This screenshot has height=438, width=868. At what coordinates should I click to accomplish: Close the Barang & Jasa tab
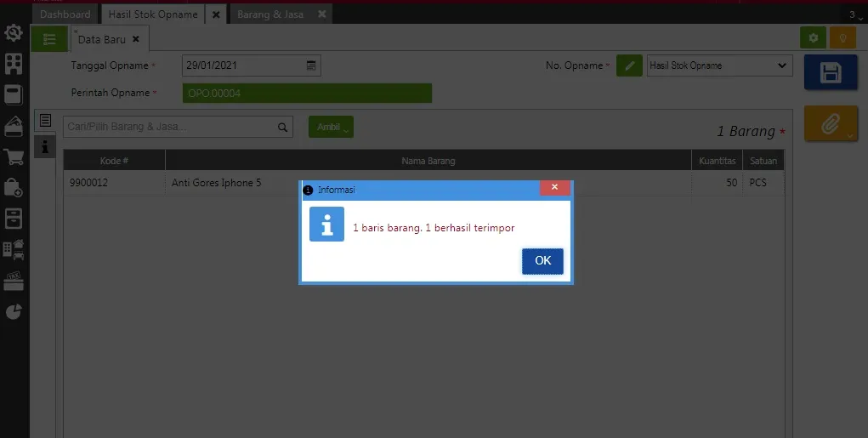(322, 14)
